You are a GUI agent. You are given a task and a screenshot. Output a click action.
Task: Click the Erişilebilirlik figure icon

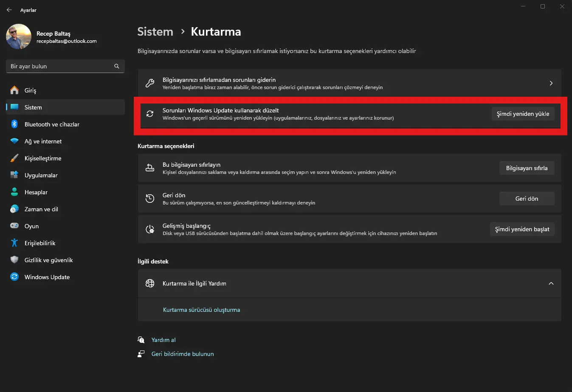[14, 243]
